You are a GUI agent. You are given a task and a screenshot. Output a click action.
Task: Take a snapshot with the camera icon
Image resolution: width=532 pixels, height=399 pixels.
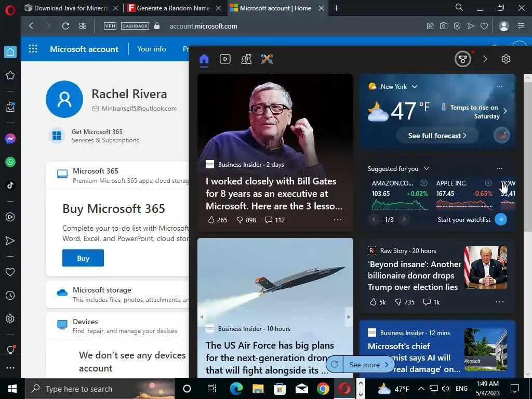point(444,26)
